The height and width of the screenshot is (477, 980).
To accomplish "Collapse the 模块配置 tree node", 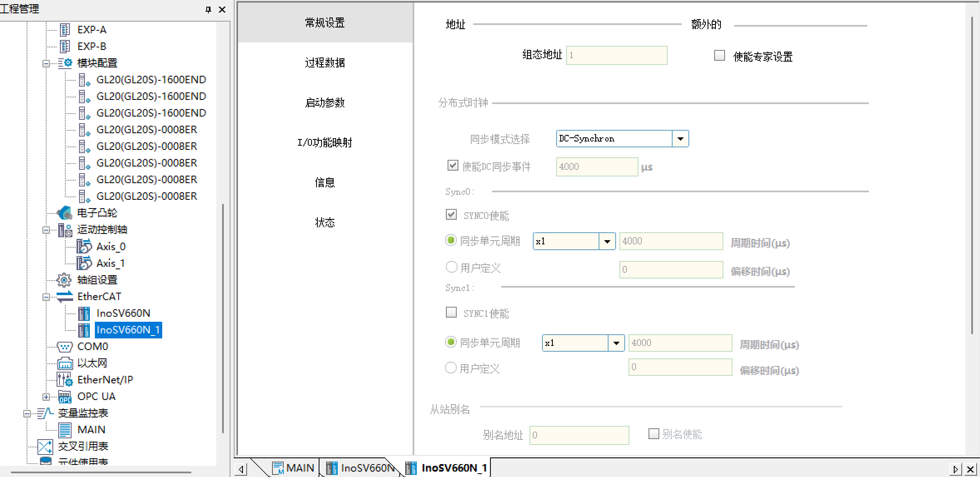I will pos(46,63).
